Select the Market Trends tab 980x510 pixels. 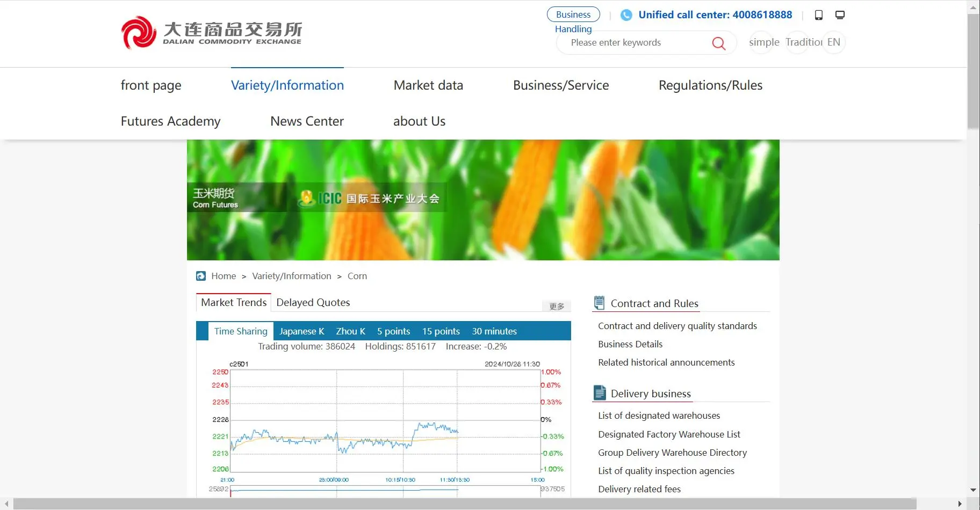(x=234, y=302)
